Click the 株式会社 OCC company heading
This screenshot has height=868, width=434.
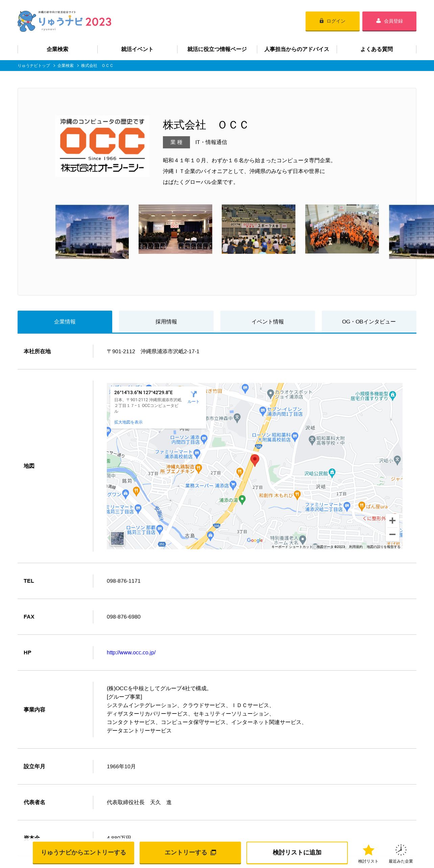[x=206, y=125]
